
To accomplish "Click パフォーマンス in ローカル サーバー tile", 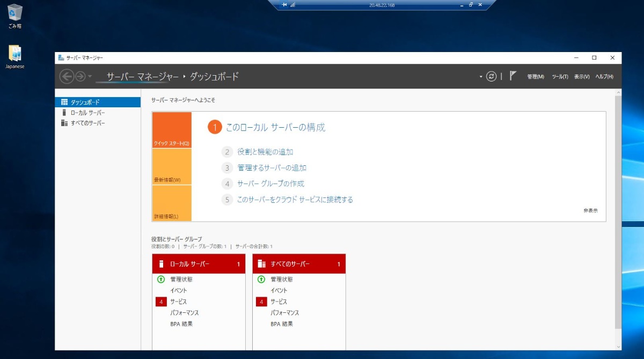I will click(184, 313).
